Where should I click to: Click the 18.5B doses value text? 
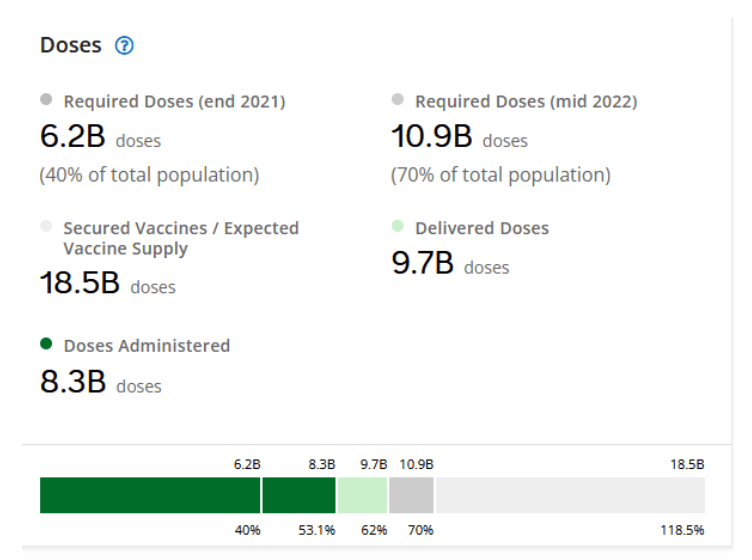(x=107, y=284)
